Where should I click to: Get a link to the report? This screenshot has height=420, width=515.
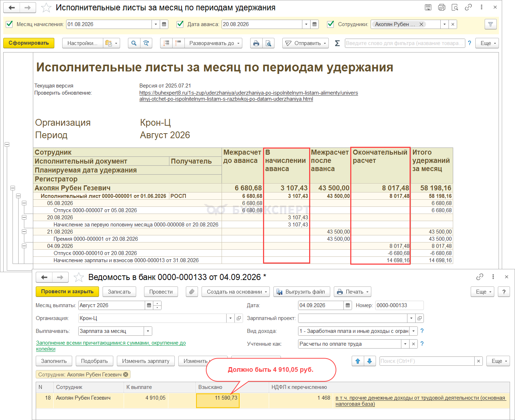click(x=468, y=7)
